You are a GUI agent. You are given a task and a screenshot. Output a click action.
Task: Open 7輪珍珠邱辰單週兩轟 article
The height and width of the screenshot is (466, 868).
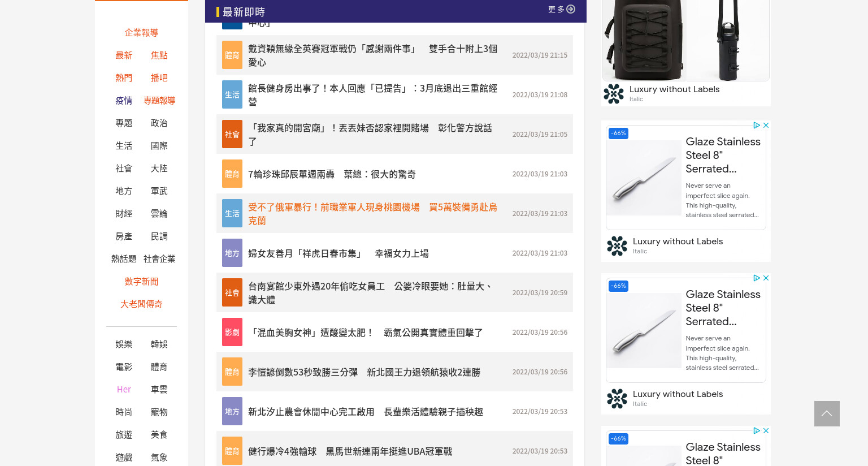[x=332, y=174]
